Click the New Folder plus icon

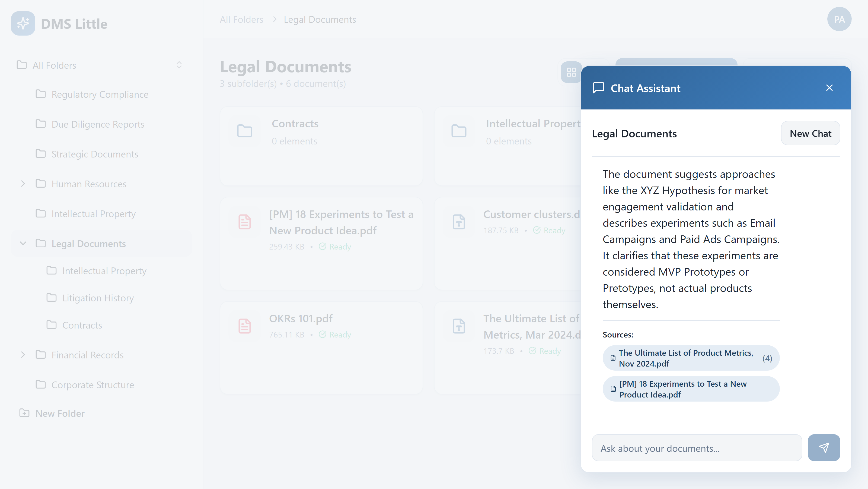click(x=24, y=413)
